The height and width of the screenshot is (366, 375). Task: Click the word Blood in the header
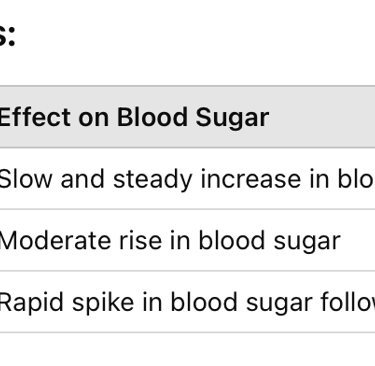[152, 117]
